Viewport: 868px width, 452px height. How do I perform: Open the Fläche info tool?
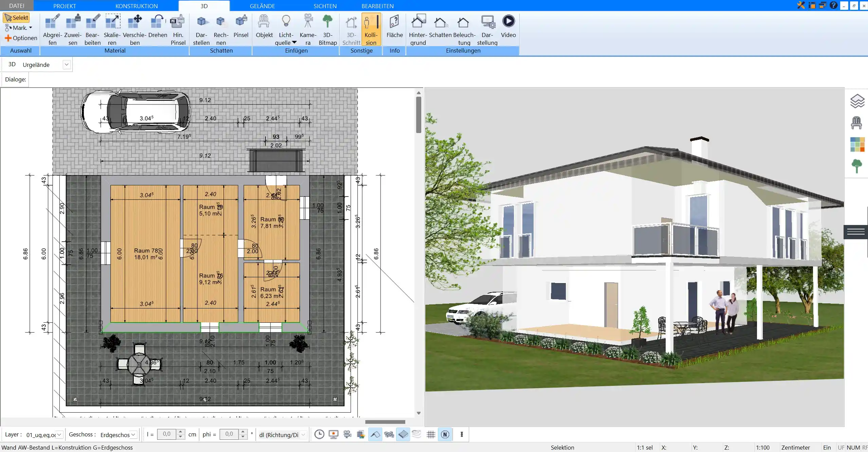pyautogui.click(x=394, y=26)
